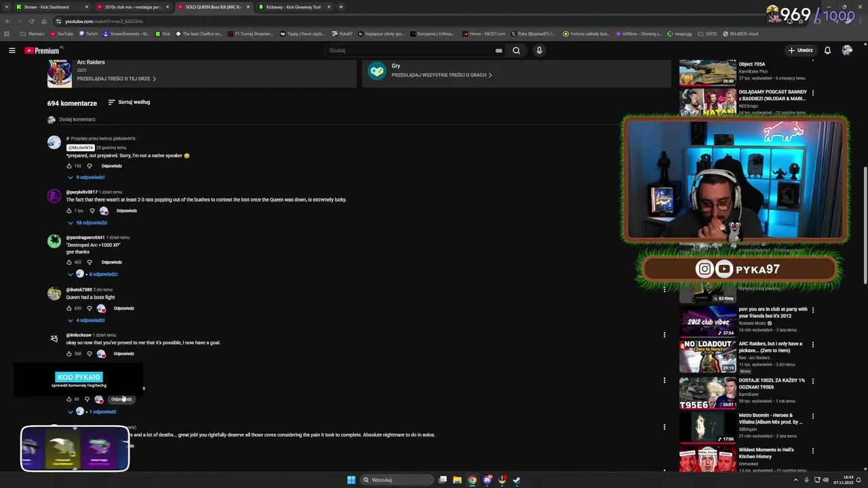
Task: Switch to 2010s club mix tab
Action: (133, 7)
